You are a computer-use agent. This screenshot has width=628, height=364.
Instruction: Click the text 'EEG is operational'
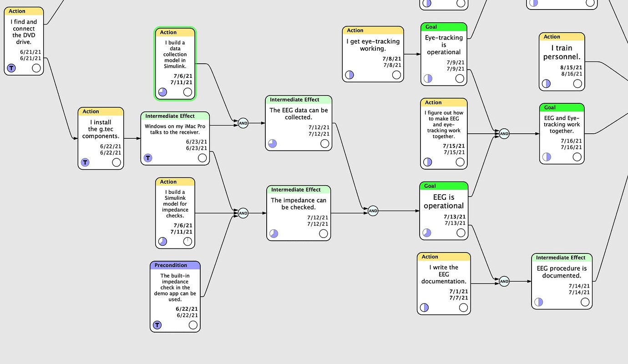point(444,202)
